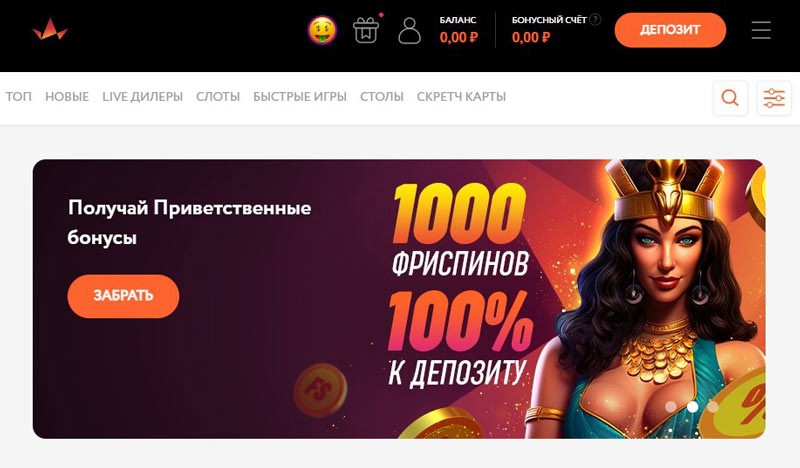Open the LIVE ДИЛЕРЫ category
The width and height of the screenshot is (800, 468).
(x=142, y=96)
